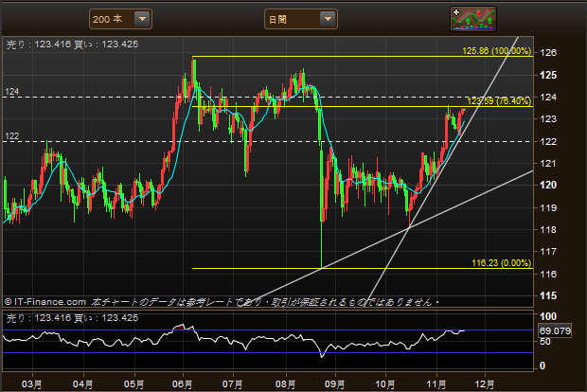Click the 123.59 (76.40%) Fibonacci label
Image resolution: width=587 pixels, height=392 pixels.
coord(499,100)
